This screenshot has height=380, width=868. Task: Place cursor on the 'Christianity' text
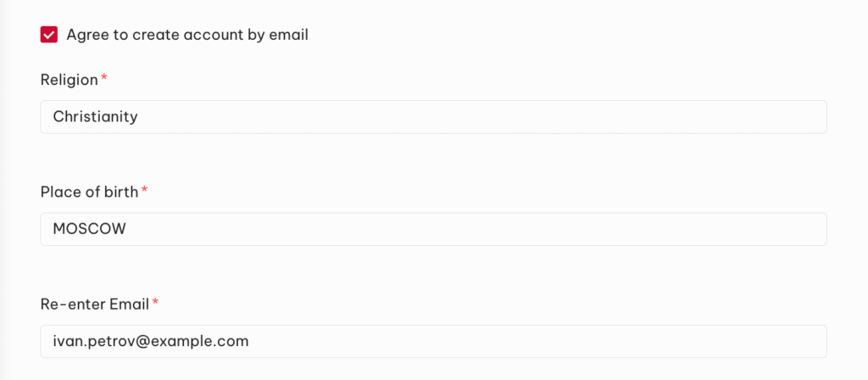click(x=95, y=117)
